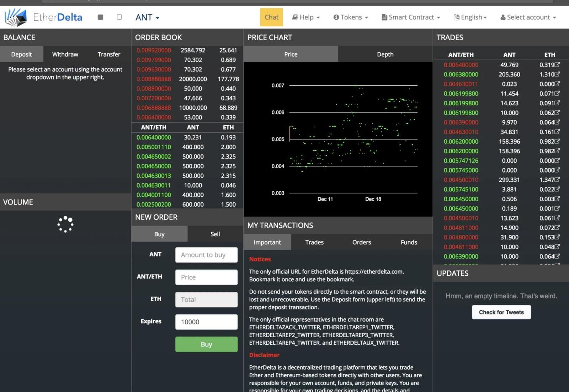Open external link icon for 3.881 ANT trade

[x=557, y=189]
